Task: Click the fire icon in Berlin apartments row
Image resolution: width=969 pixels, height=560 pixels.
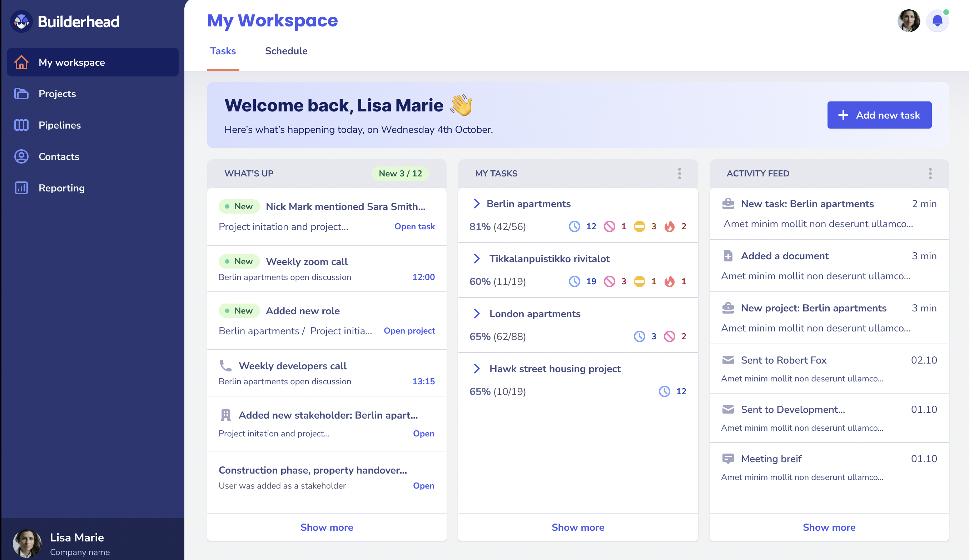Action: pos(669,226)
